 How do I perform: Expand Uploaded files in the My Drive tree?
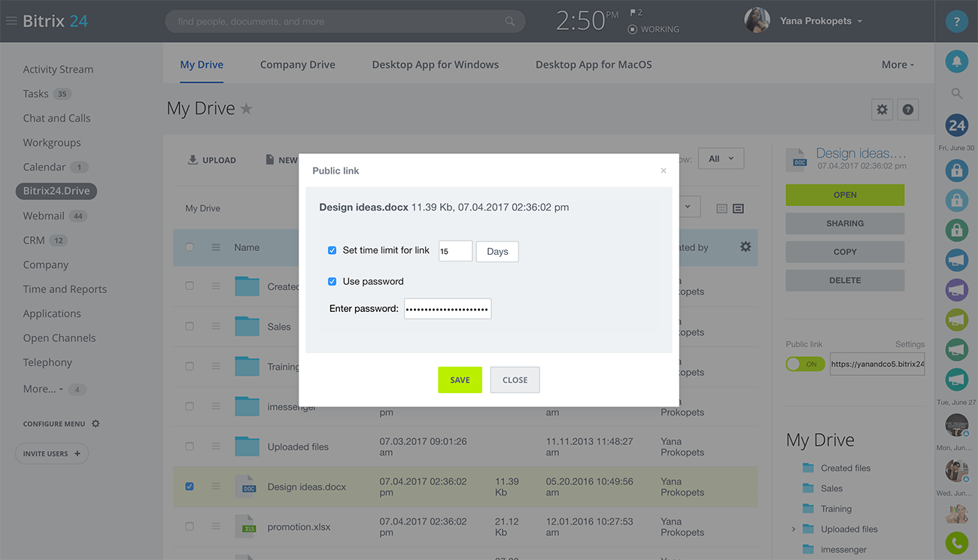tap(793, 529)
